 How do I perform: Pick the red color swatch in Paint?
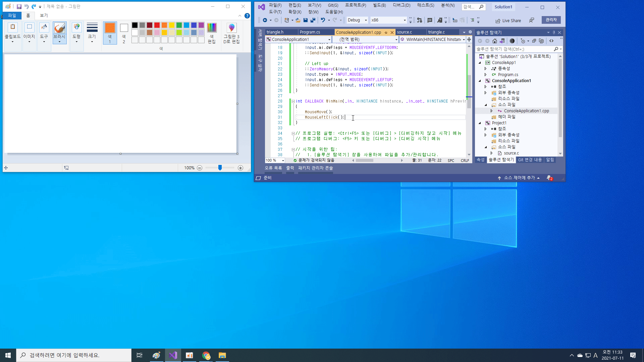pyautogui.click(x=157, y=25)
